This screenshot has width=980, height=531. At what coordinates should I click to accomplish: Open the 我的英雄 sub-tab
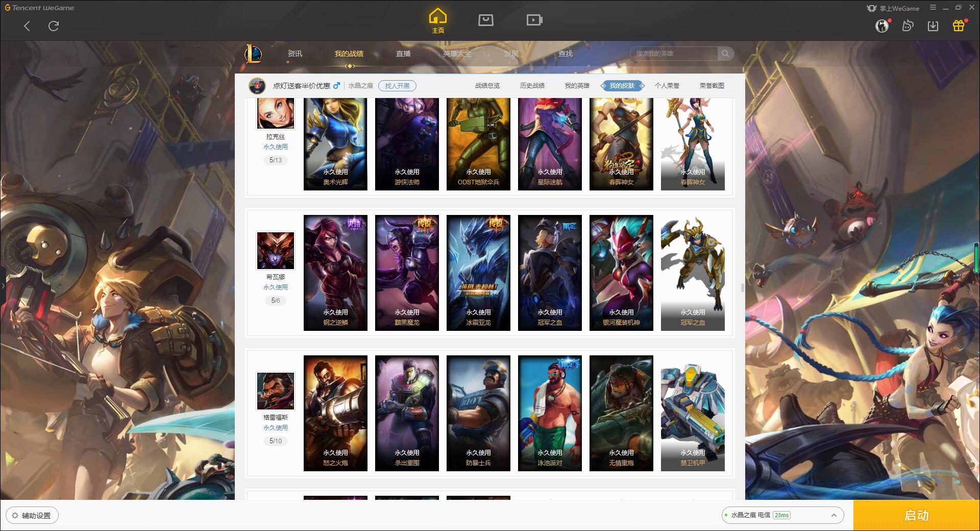(577, 86)
